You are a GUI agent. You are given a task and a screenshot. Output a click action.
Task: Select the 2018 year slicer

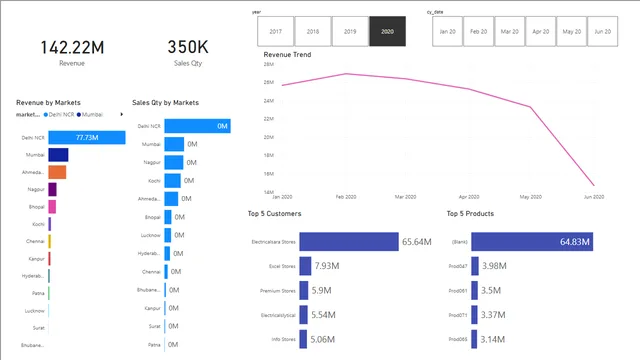click(313, 31)
